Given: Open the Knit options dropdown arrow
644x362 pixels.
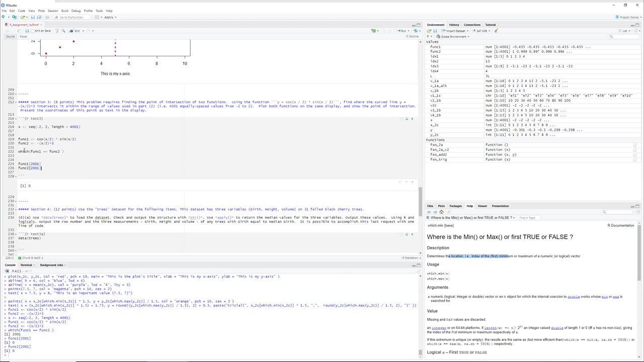Looking at the screenshot, I should point(83,31).
